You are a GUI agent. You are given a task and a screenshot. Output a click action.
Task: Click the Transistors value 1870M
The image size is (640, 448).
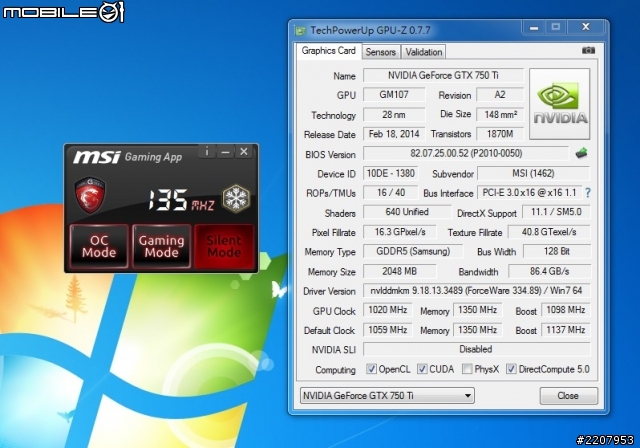[x=500, y=134]
